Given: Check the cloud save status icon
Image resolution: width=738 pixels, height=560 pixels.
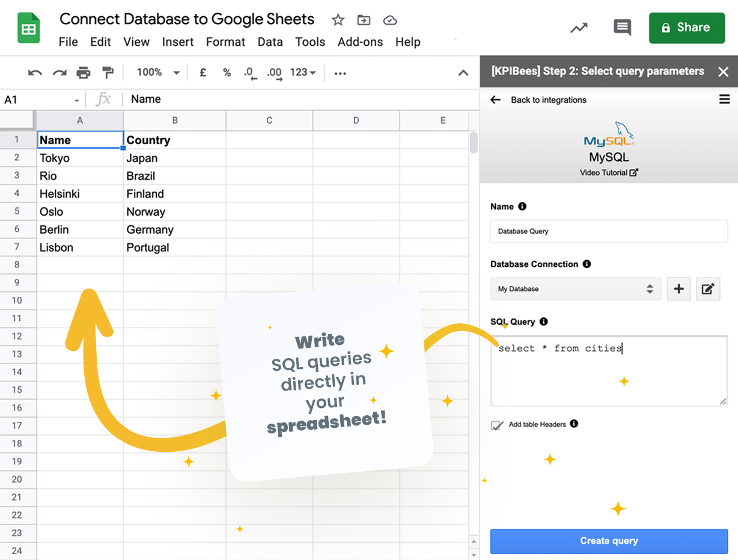Looking at the screenshot, I should (x=390, y=20).
